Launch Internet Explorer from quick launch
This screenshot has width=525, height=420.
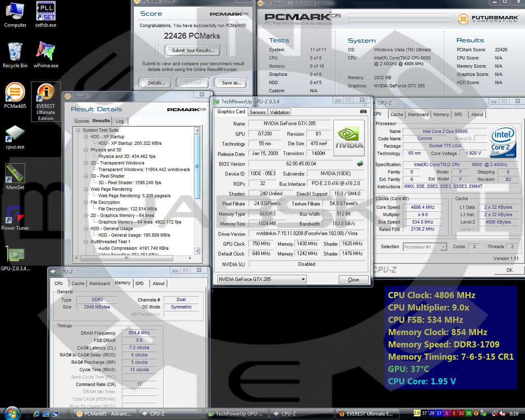click(37, 414)
